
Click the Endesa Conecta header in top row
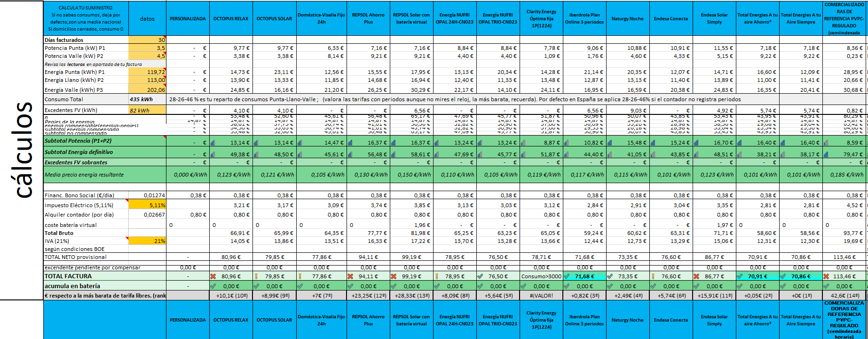pos(671,19)
